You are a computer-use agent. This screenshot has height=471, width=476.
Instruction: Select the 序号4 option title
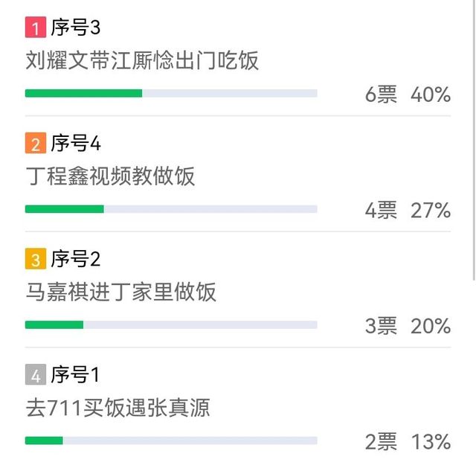pos(76,143)
